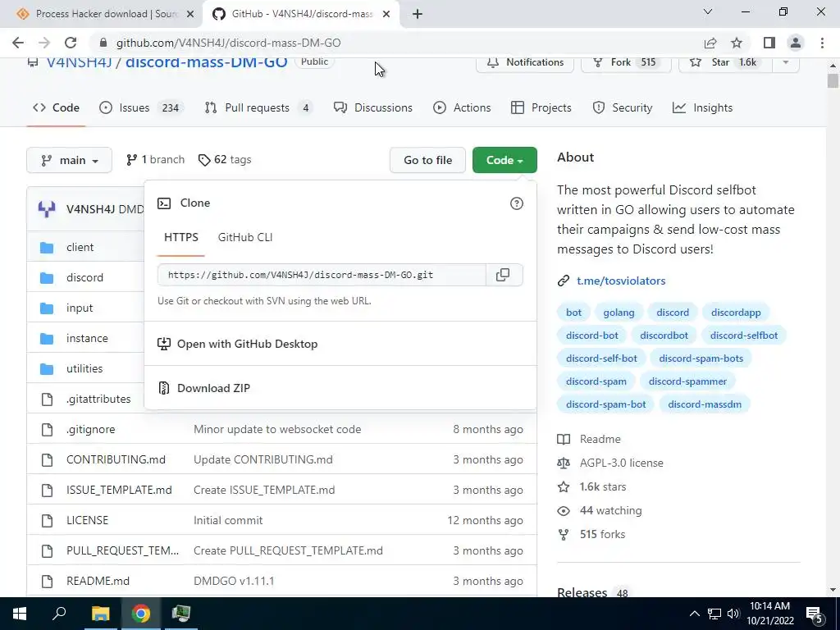Screen dimensions: 840x630
Task: Click the terminal icon beside Clone
Action: (164, 203)
